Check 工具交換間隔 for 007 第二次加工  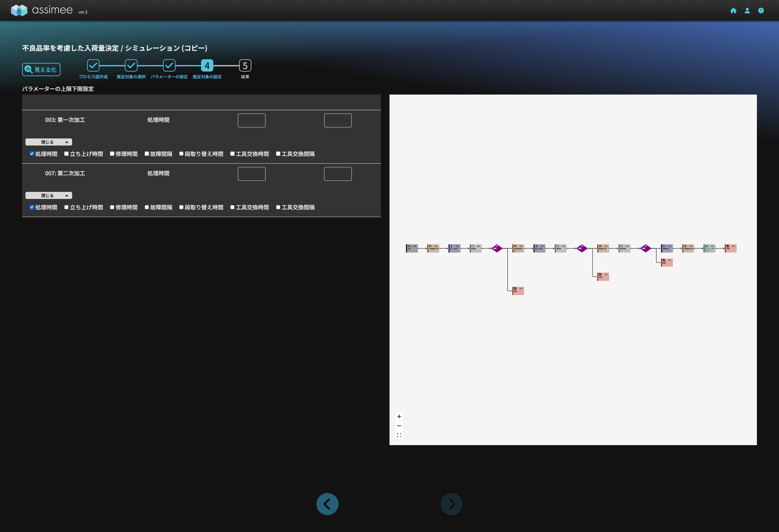click(x=278, y=207)
